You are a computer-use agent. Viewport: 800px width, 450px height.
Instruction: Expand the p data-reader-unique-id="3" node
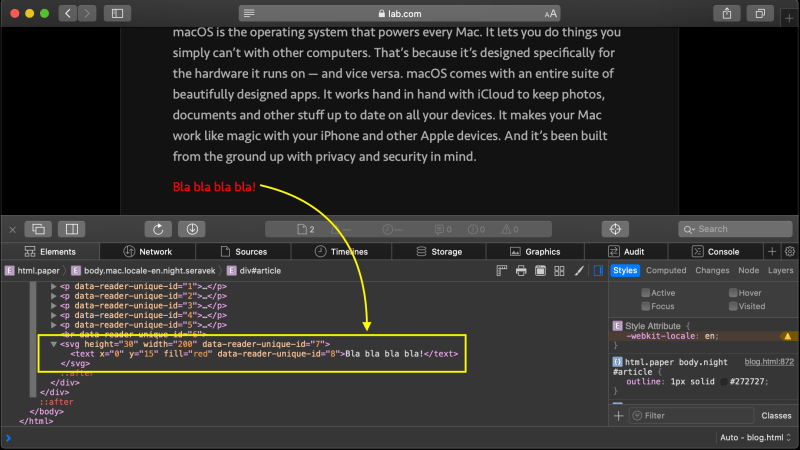pyautogui.click(x=54, y=306)
